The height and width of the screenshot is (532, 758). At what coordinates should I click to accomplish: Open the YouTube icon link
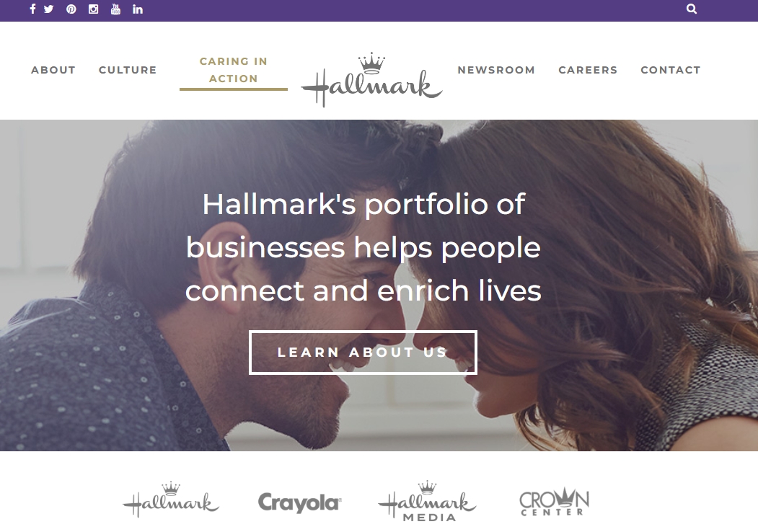(115, 9)
